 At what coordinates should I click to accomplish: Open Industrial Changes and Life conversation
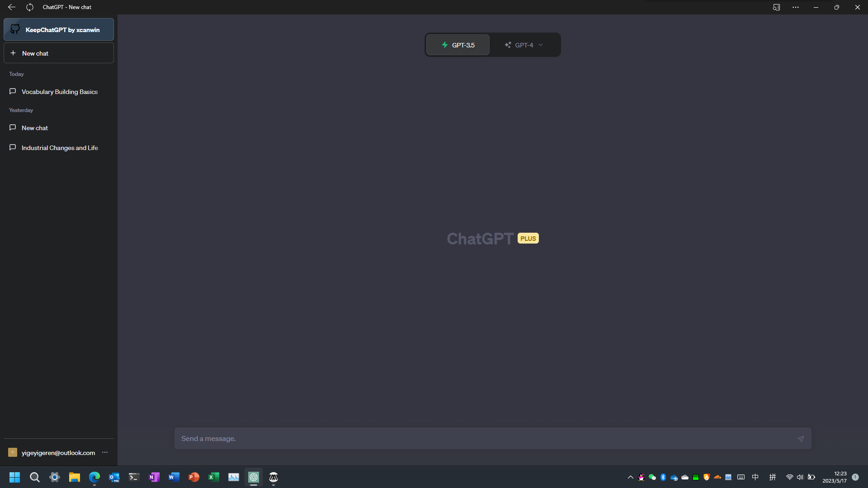(x=59, y=148)
